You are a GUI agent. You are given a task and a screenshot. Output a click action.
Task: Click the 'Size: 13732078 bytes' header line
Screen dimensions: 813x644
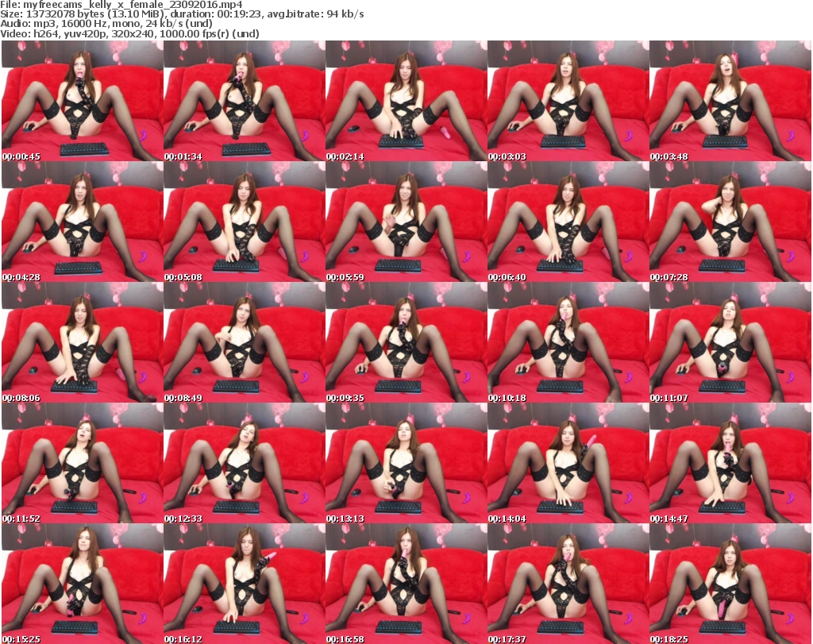pos(182,14)
